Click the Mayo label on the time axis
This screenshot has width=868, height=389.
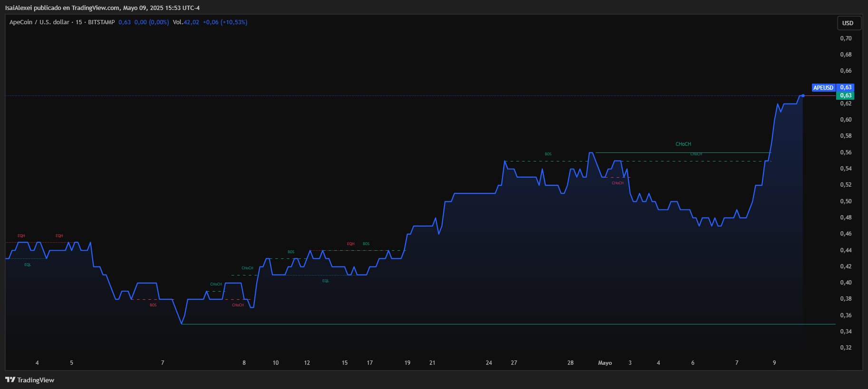click(605, 363)
